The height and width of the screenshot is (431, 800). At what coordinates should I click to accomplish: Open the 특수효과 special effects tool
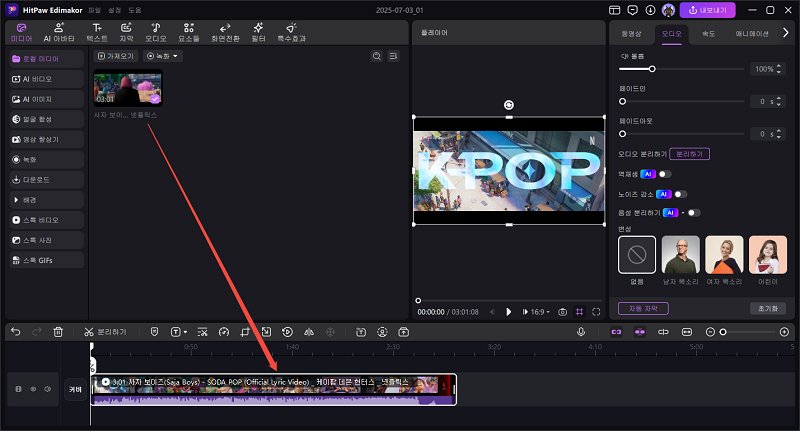coord(291,32)
